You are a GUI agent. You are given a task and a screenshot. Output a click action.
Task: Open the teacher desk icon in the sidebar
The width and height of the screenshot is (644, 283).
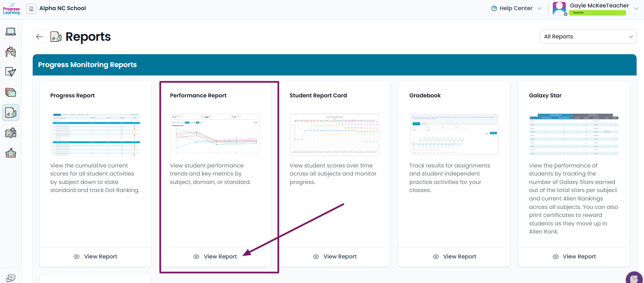tap(11, 52)
